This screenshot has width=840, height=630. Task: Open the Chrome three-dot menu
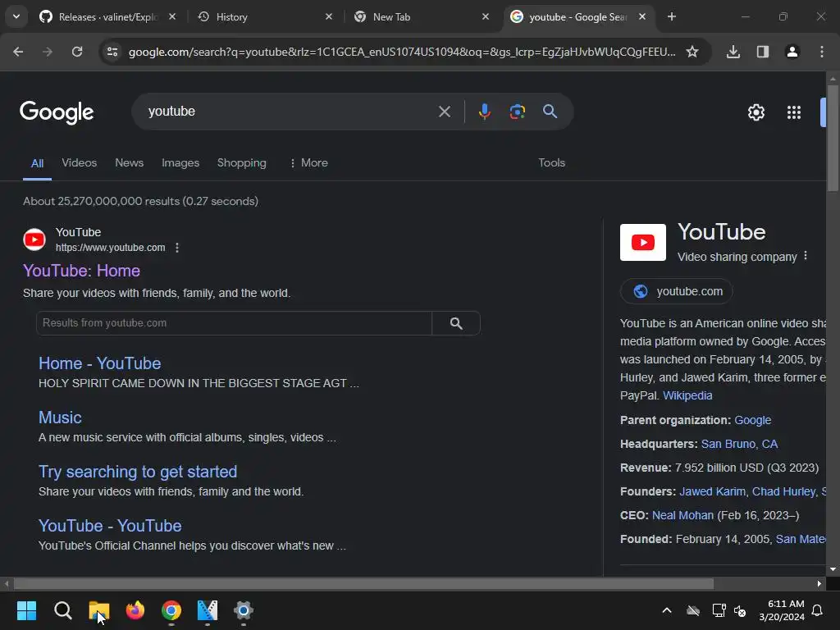822,52
